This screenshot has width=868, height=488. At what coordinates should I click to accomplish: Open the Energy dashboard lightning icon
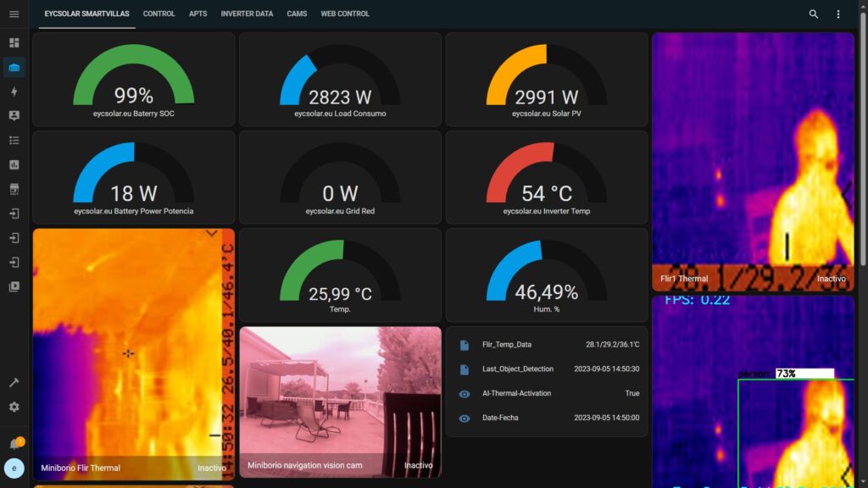[x=14, y=91]
